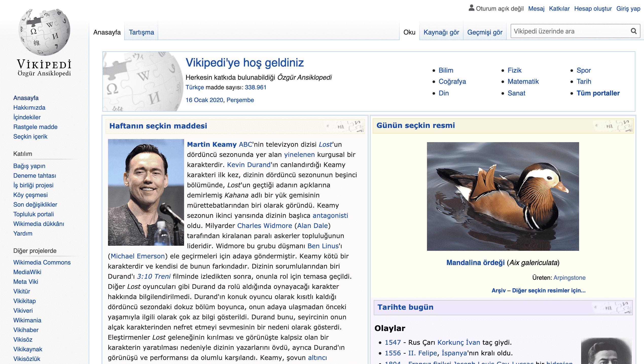Select the Anasayfa tab

(107, 32)
